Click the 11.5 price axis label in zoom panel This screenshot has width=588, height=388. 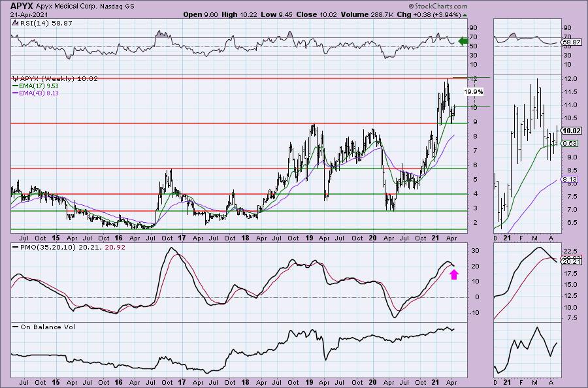(x=570, y=92)
